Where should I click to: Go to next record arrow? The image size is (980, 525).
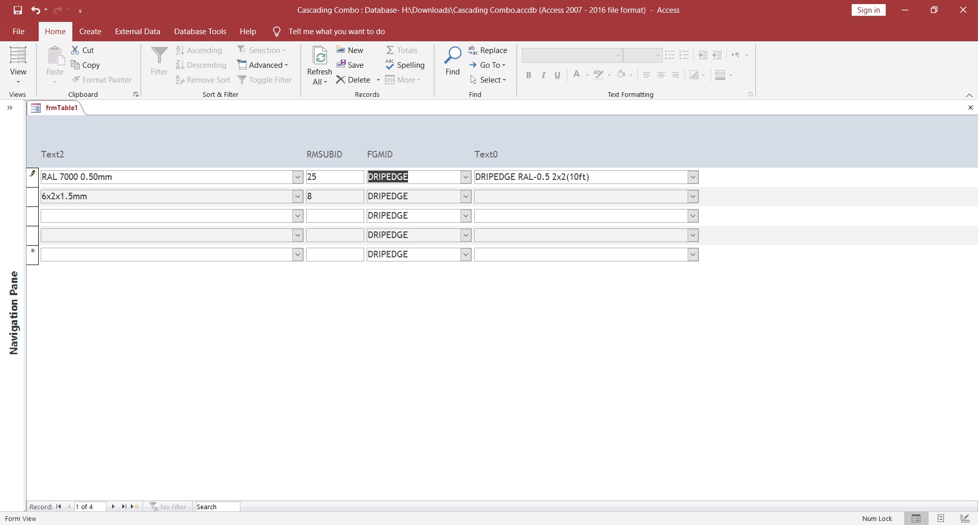(113, 507)
